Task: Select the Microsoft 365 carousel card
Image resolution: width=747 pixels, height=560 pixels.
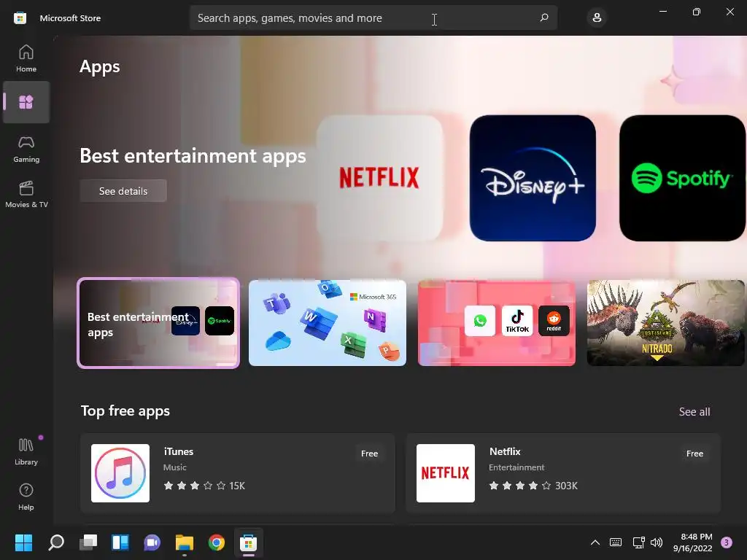Action: point(328,323)
